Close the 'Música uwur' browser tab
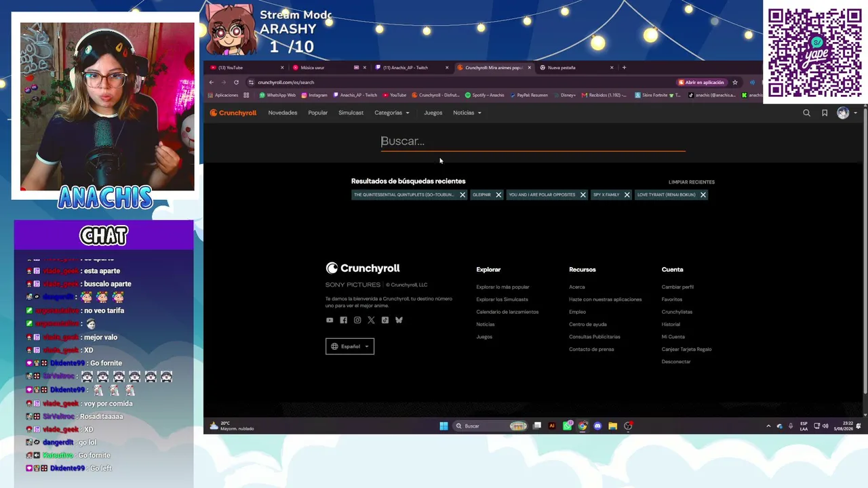 pos(365,68)
